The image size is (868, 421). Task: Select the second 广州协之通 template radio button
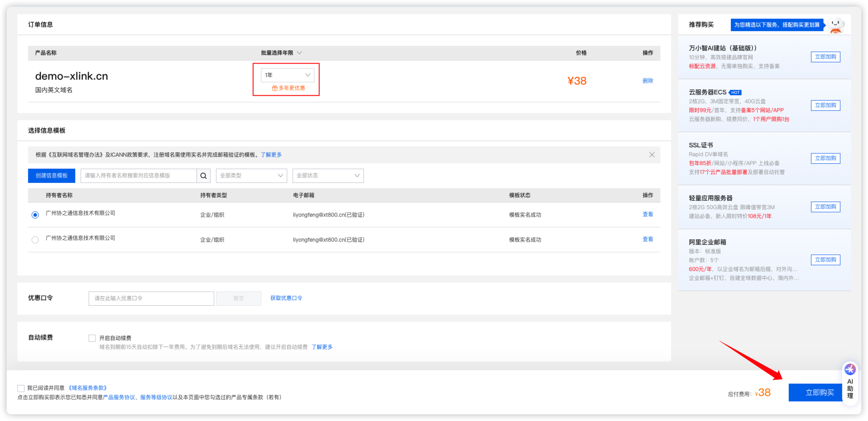(35, 240)
